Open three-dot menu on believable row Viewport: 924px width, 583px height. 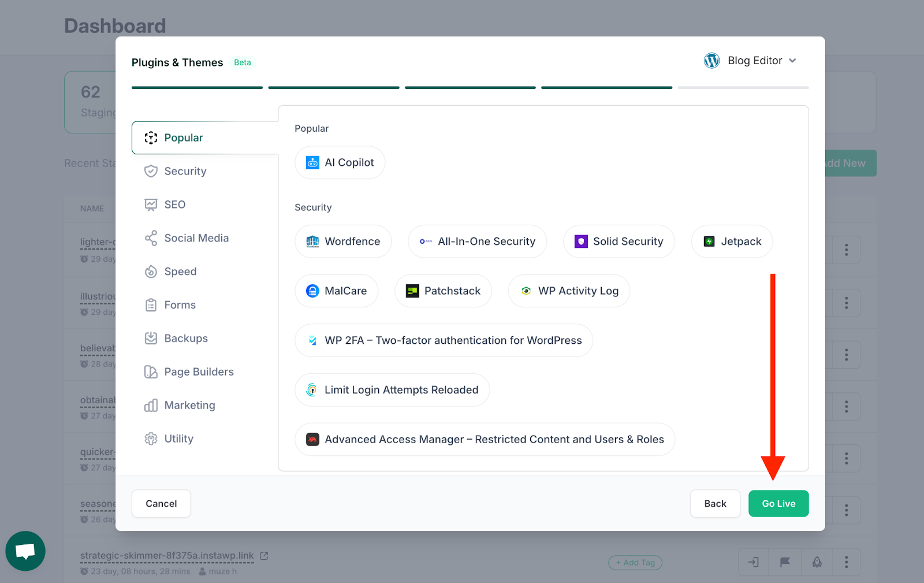pos(847,355)
